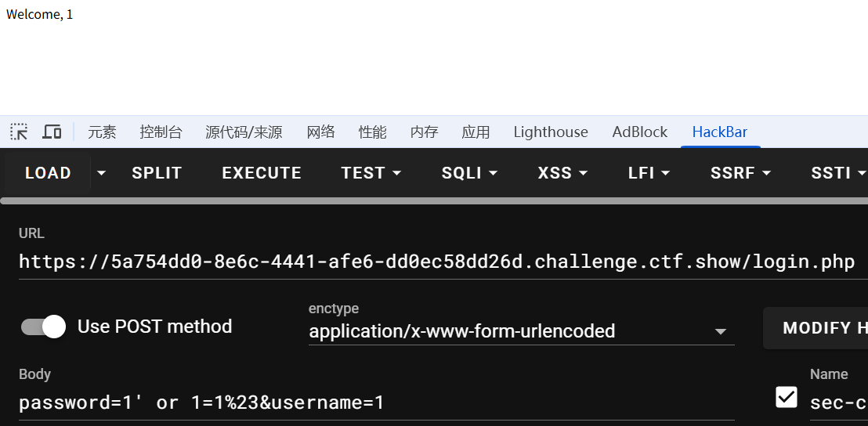The height and width of the screenshot is (426, 868).
Task: Uncheck the header Name checkbox
Action: (x=787, y=398)
